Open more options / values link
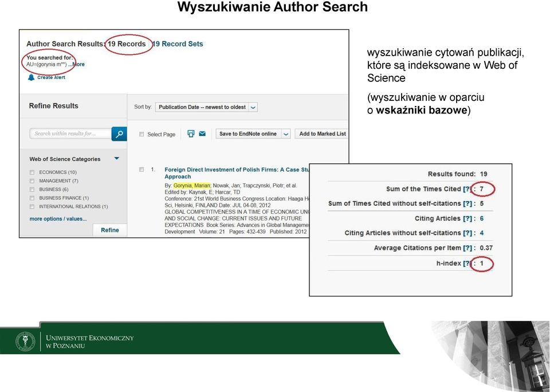Screen dimensions: 550x392 coord(58,218)
